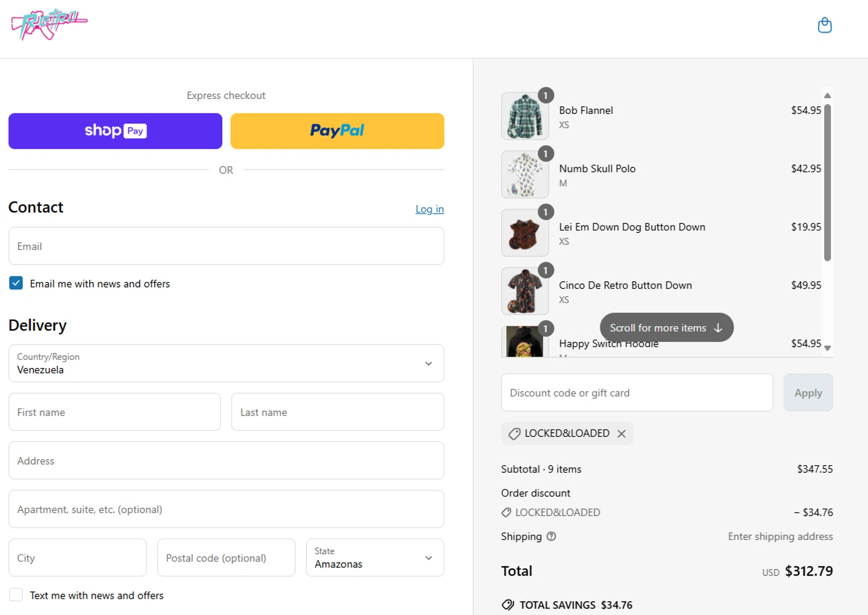Click the Retro store logo
This screenshot has height=615, width=868.
tap(49, 24)
